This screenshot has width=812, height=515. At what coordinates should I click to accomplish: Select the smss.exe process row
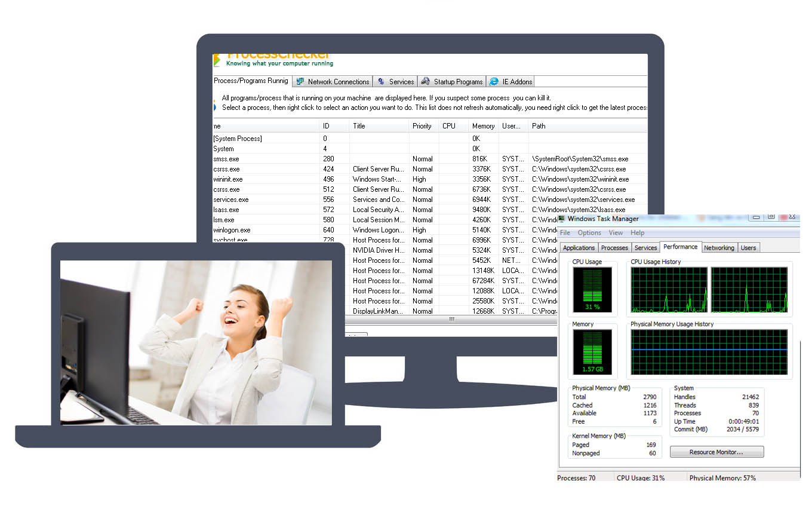[x=430, y=159]
